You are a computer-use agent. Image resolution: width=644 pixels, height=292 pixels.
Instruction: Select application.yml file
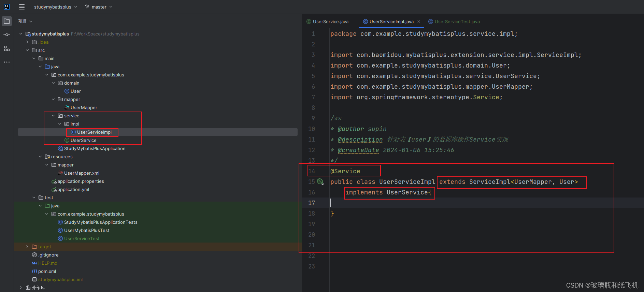(73, 189)
